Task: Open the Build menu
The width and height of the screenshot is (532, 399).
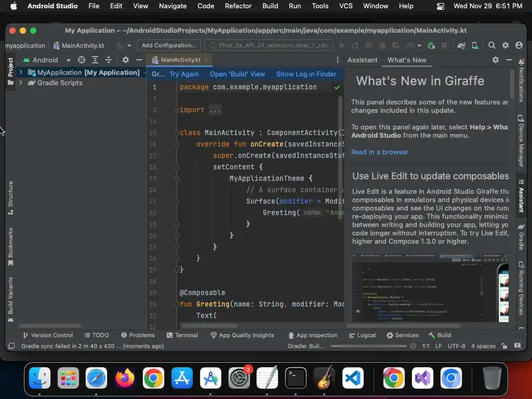Action: 270,6
